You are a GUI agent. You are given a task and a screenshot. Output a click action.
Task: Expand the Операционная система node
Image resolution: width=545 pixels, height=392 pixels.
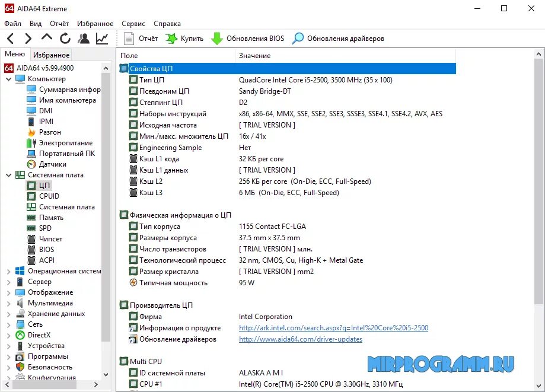point(9,271)
